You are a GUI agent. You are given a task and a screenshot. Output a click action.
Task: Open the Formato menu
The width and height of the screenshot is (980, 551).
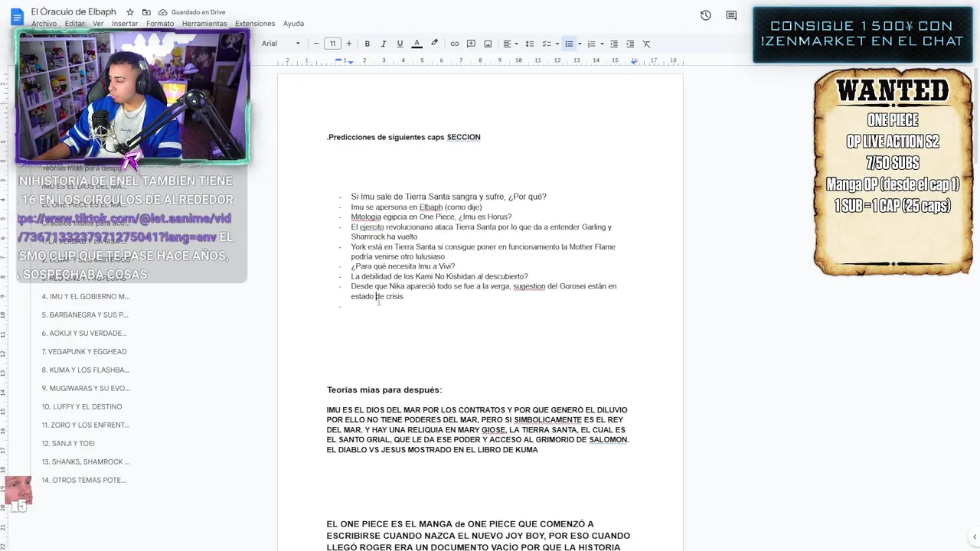160,24
